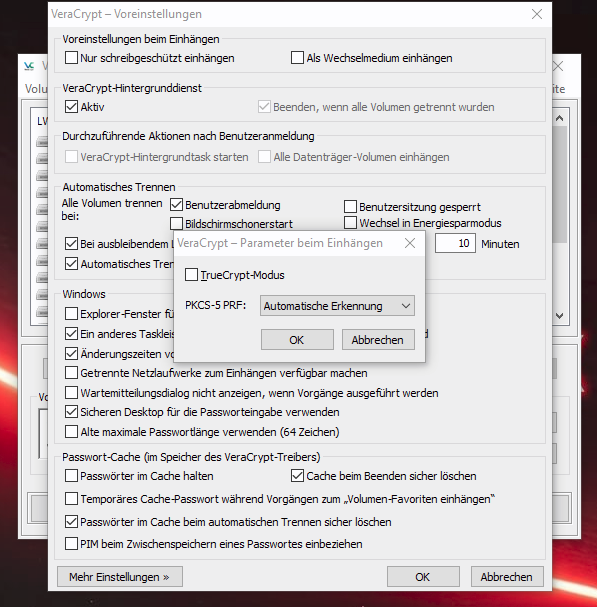The image size is (597, 607).
Task: Click scroll up arrow in main window drive list
Action: (x=559, y=118)
